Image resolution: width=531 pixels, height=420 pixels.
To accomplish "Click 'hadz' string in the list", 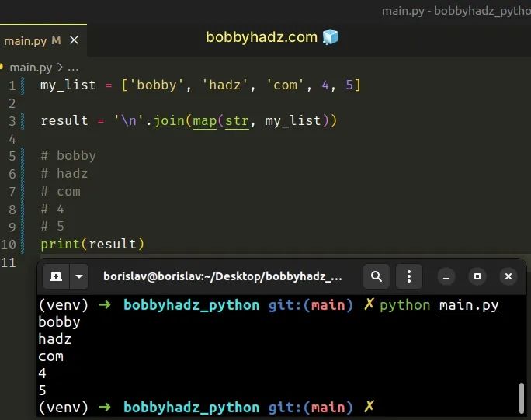I will click(x=224, y=85).
